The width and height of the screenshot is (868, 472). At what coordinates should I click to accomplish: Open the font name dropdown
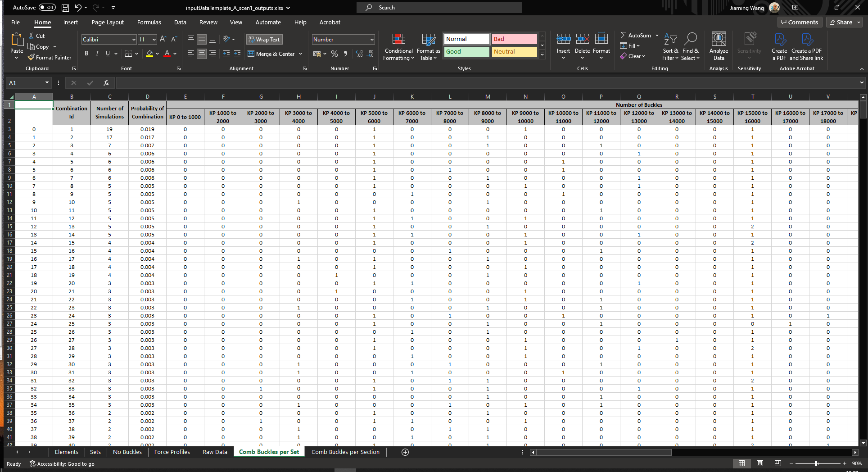(133, 39)
